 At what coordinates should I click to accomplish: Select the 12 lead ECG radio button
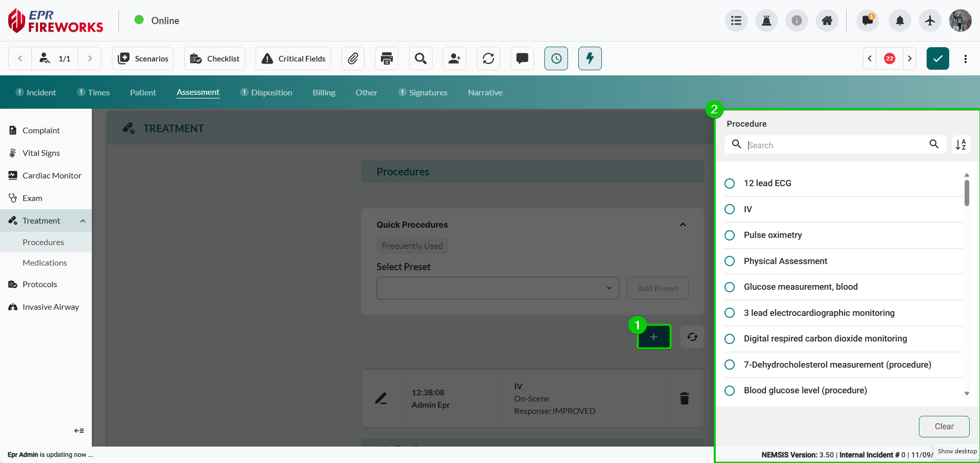click(730, 184)
